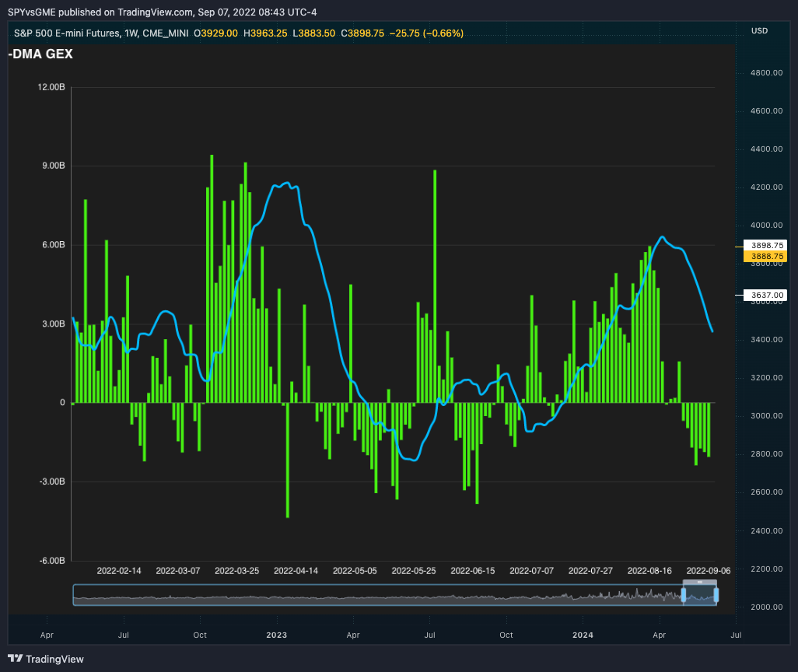This screenshot has width=798, height=672.
Task: Click the 2022-03-25 date label
Action: point(237,571)
